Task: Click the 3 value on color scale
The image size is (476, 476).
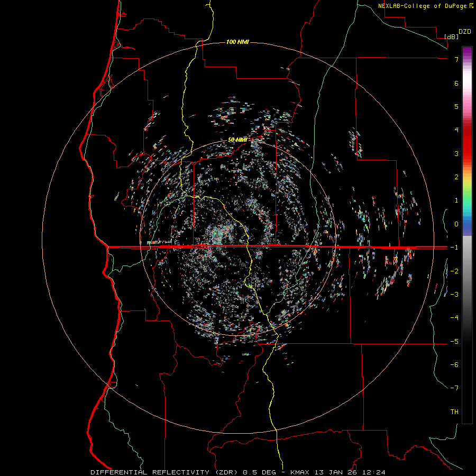Action: point(456,153)
